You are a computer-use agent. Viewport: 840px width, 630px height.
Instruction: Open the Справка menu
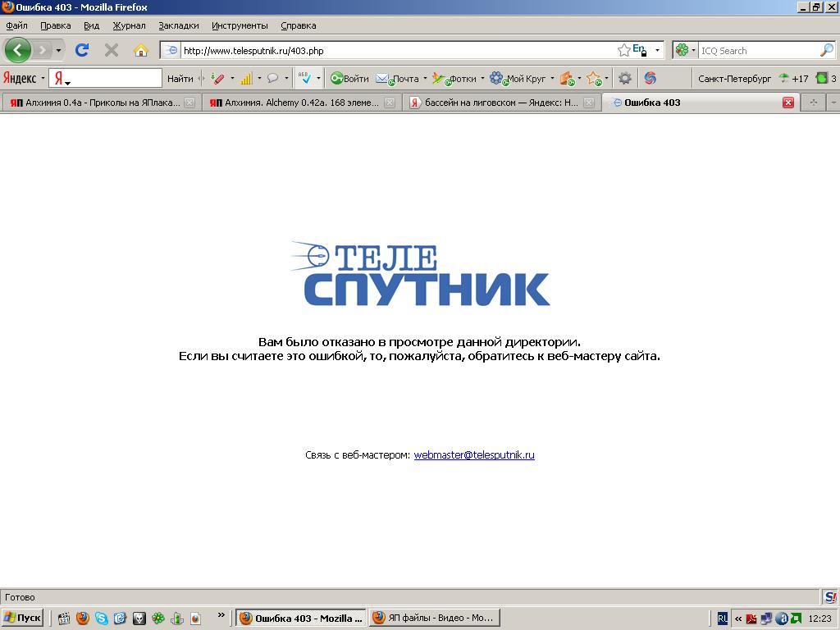299,25
